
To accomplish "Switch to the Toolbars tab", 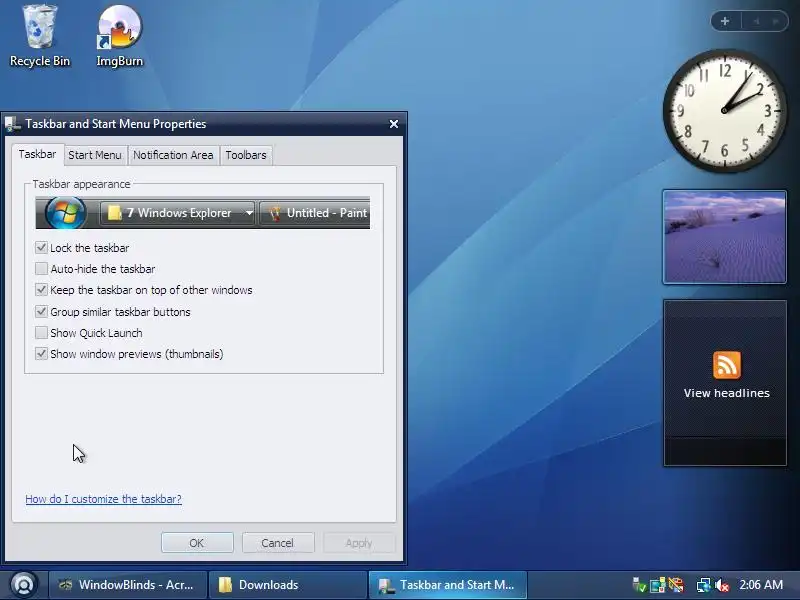I will 246,155.
